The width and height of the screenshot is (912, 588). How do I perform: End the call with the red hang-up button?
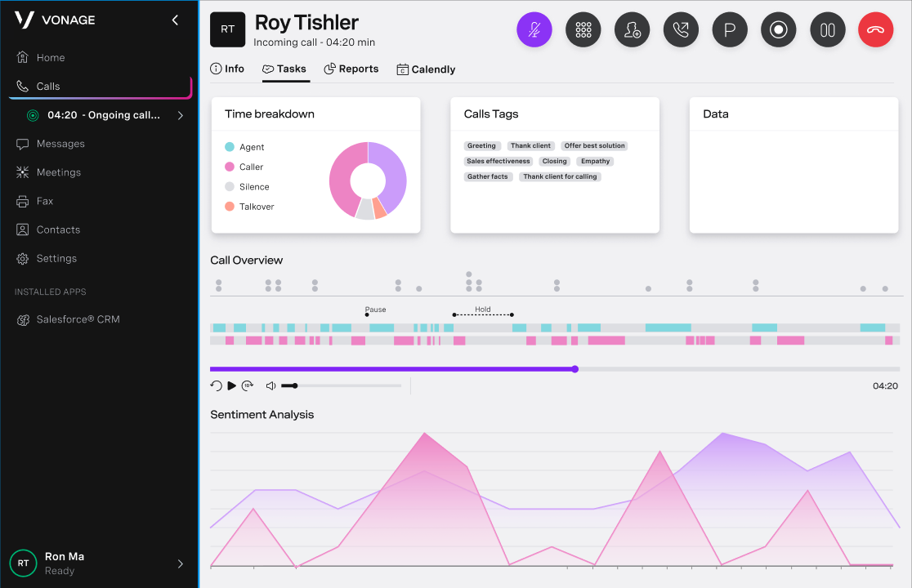tap(875, 29)
